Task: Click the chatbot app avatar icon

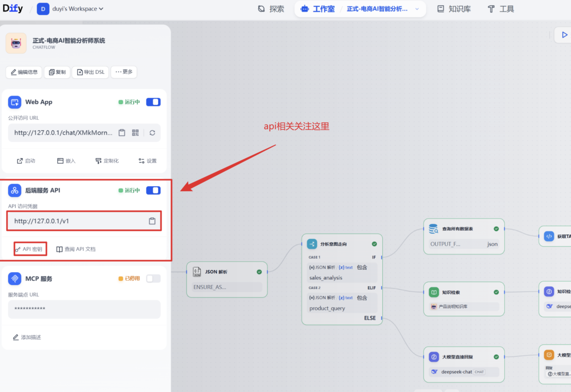Action: [16, 43]
